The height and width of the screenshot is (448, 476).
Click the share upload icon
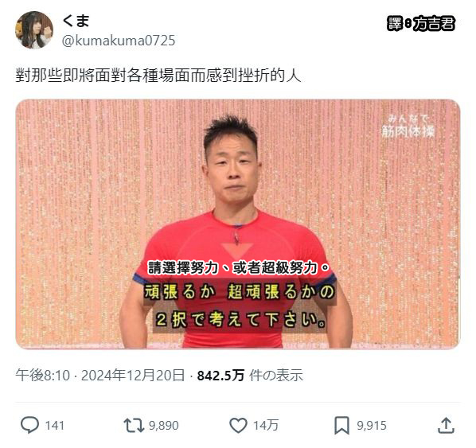446,426
